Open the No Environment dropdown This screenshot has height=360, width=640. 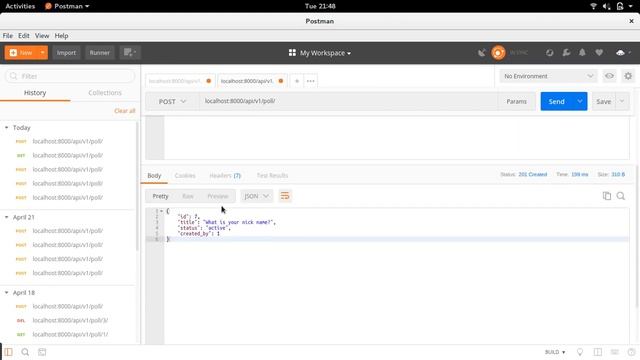pyautogui.click(x=548, y=76)
